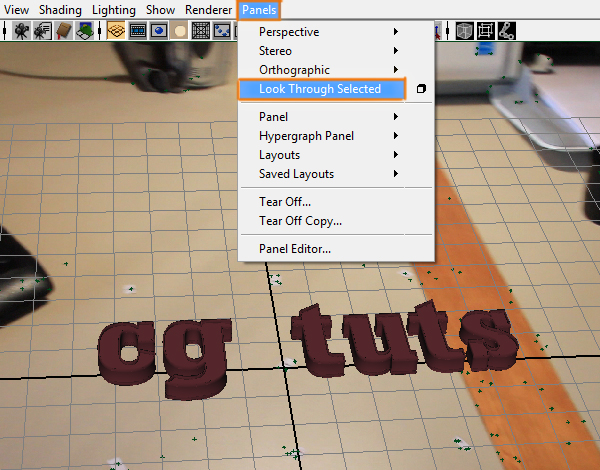Open the Camera Attributes icon
Image resolution: width=600 pixels, height=470 pixels.
point(42,31)
